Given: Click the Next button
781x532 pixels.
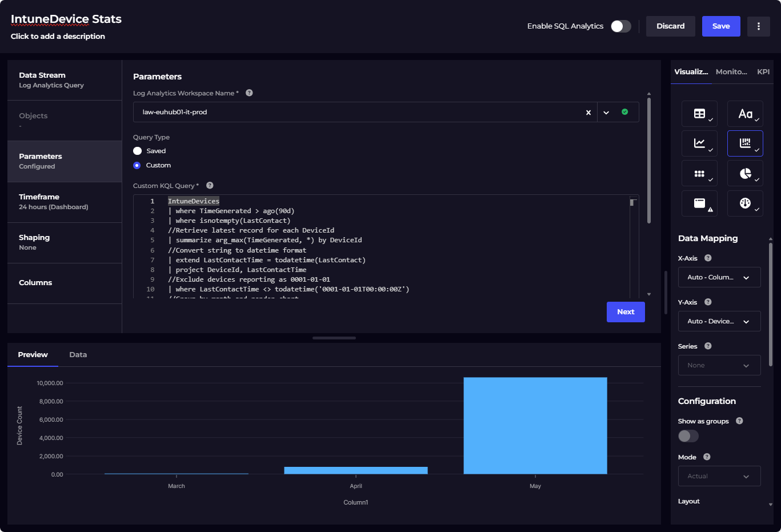Looking at the screenshot, I should point(626,312).
